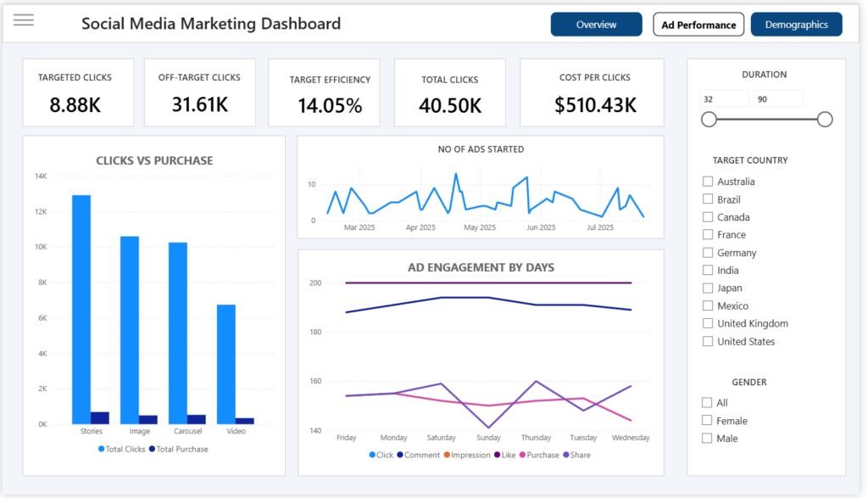
Task: Click the Ad Performance button
Action: point(698,25)
